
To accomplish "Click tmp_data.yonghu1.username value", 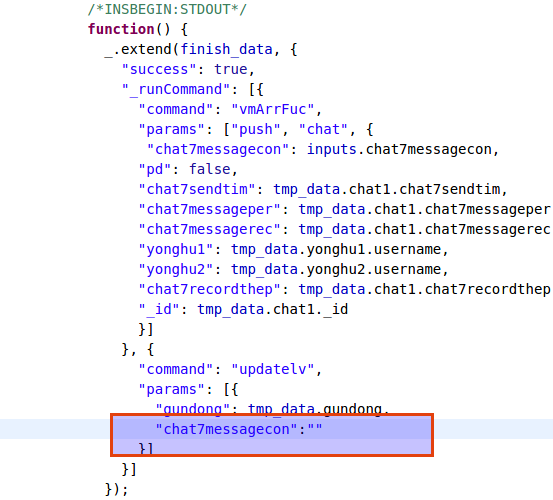I will point(336,250).
